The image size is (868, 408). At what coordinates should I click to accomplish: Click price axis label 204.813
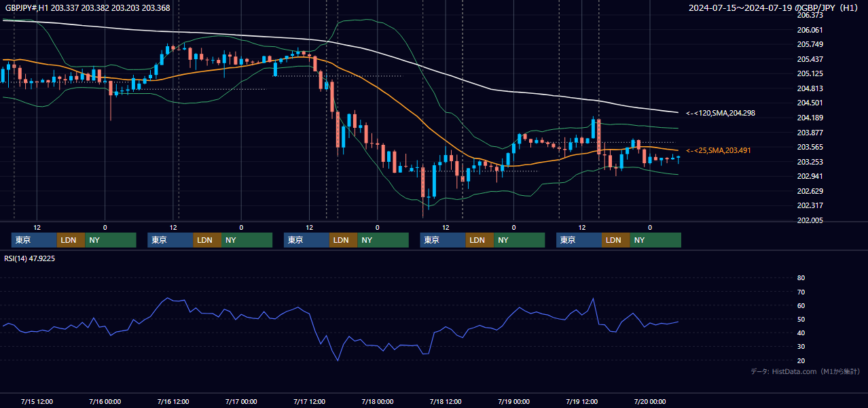pos(810,88)
